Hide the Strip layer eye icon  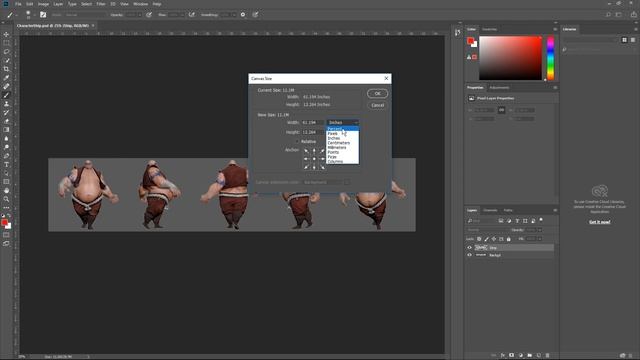point(469,248)
